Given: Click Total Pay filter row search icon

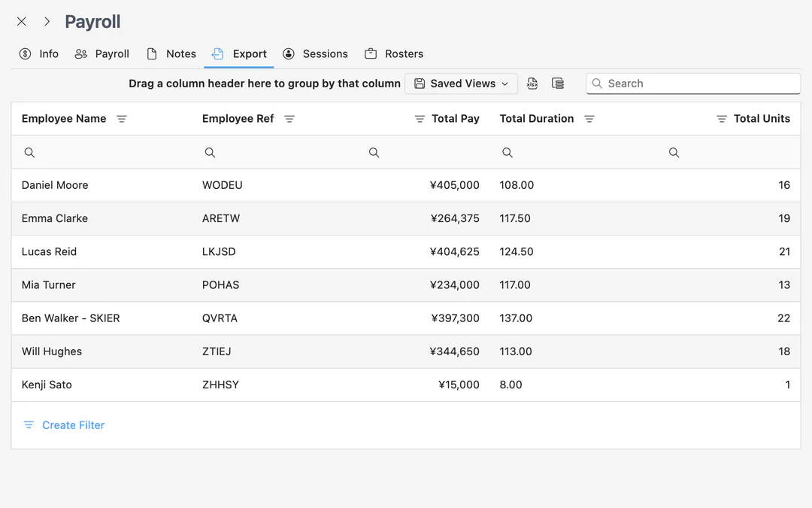Looking at the screenshot, I should 374,152.
